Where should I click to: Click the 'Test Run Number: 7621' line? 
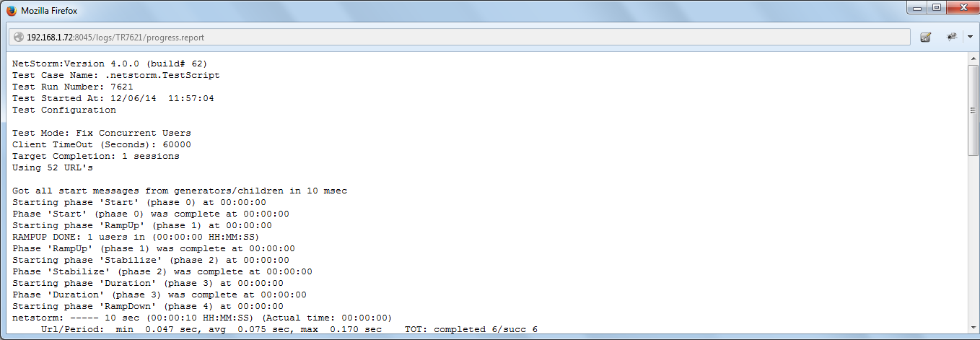(73, 87)
